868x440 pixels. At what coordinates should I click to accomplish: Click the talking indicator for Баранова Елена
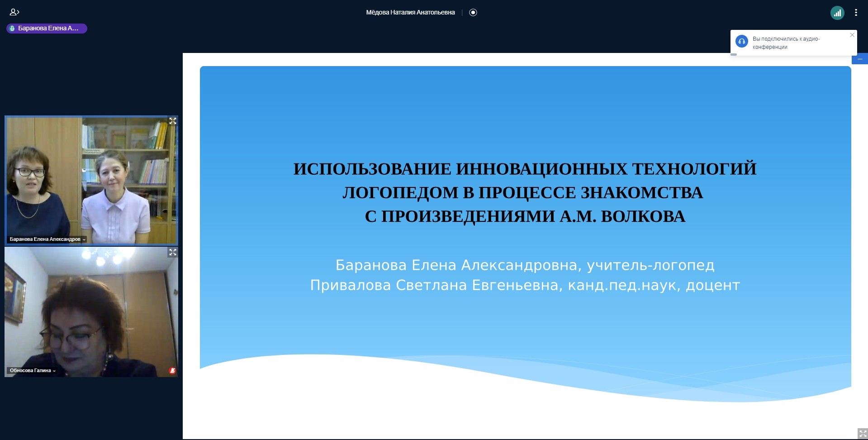(x=47, y=29)
